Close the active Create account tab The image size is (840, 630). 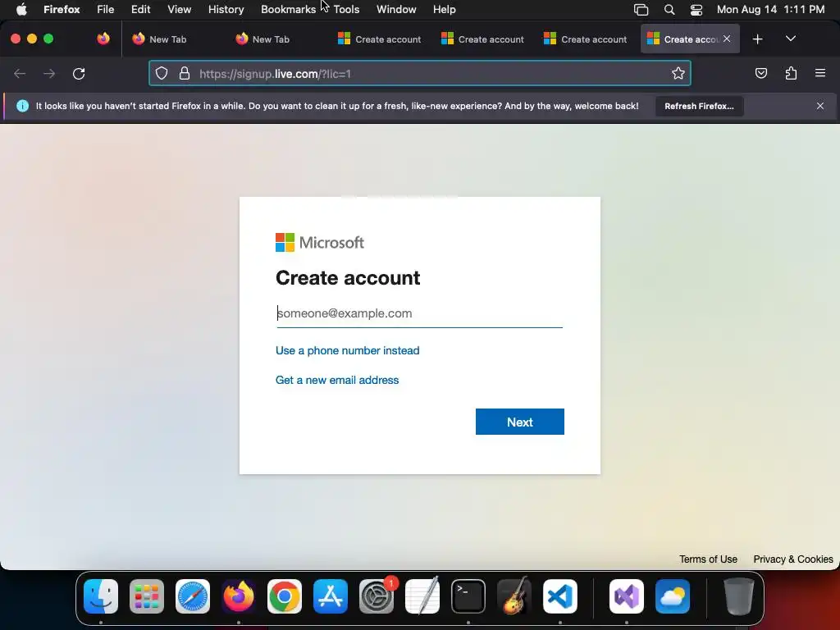[727, 39]
